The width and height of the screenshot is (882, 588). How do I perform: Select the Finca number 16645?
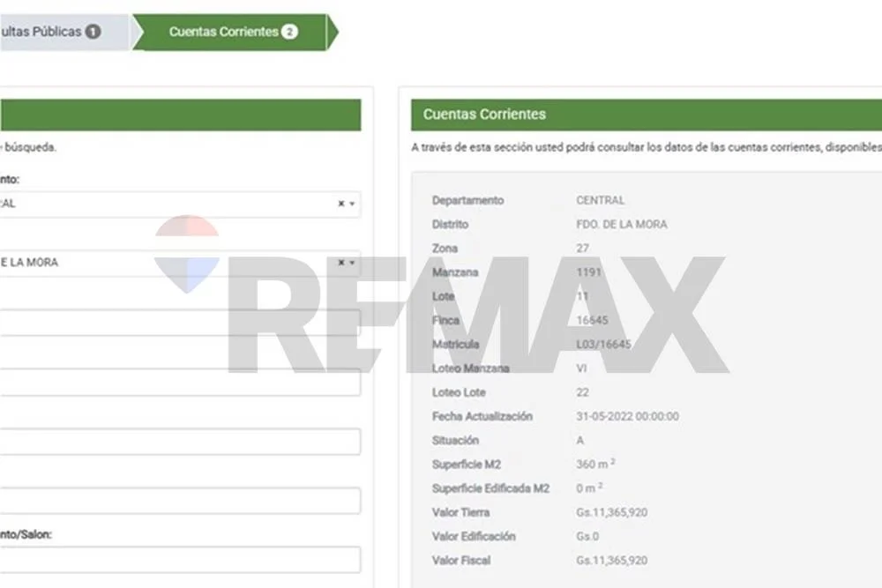pyautogui.click(x=592, y=321)
